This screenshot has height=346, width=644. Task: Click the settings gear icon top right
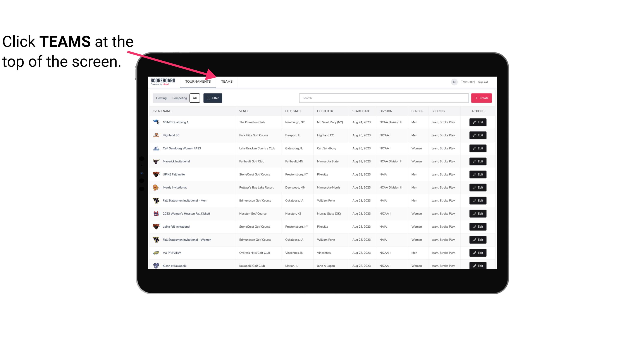pos(454,81)
